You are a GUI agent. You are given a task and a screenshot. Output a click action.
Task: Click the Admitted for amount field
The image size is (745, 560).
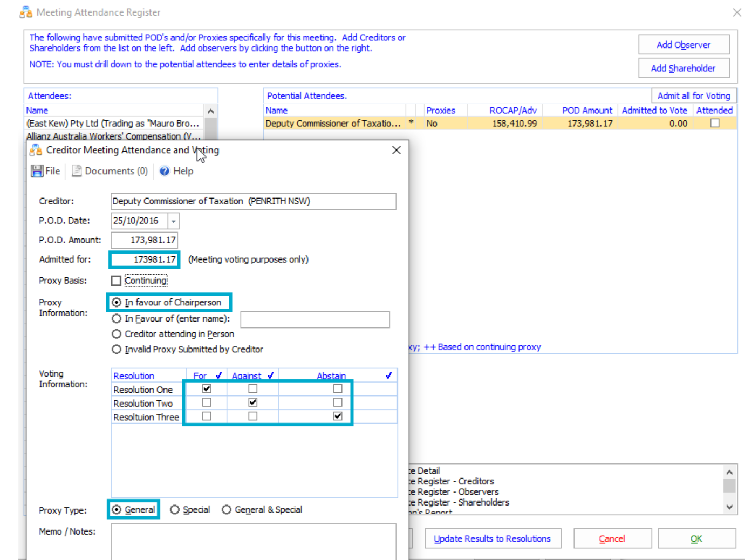point(145,259)
